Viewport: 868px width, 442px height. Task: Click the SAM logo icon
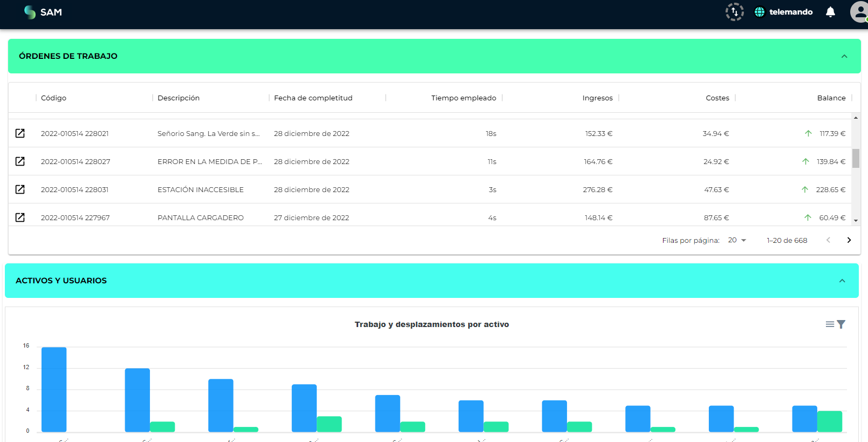click(x=30, y=12)
